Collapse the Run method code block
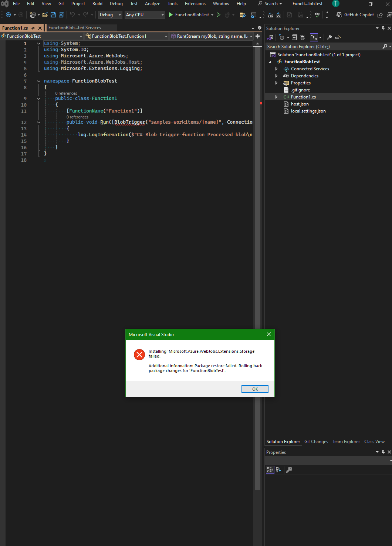The width and height of the screenshot is (392, 546). pyautogui.click(x=38, y=122)
